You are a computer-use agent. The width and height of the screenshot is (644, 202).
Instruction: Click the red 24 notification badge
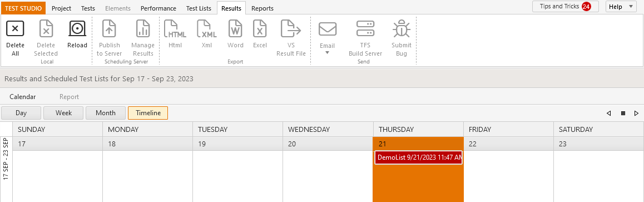point(586,7)
